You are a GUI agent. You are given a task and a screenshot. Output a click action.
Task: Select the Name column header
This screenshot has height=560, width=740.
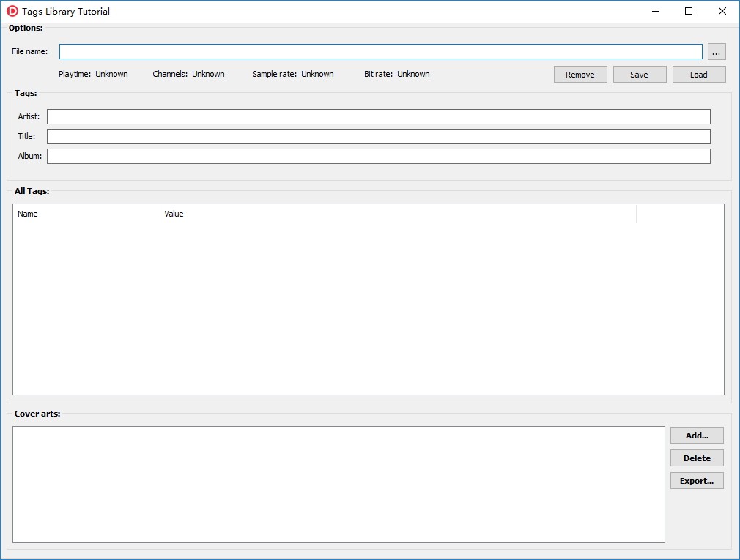point(86,214)
